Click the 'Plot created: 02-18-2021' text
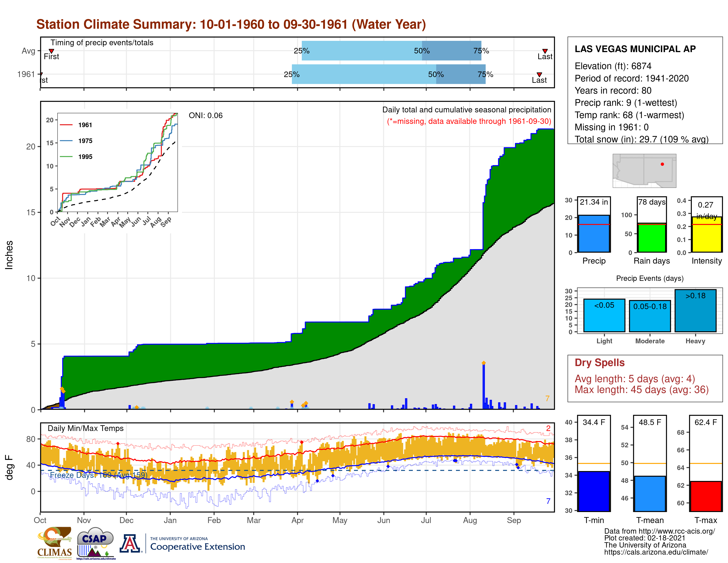The width and height of the screenshot is (728, 563). pos(645,538)
